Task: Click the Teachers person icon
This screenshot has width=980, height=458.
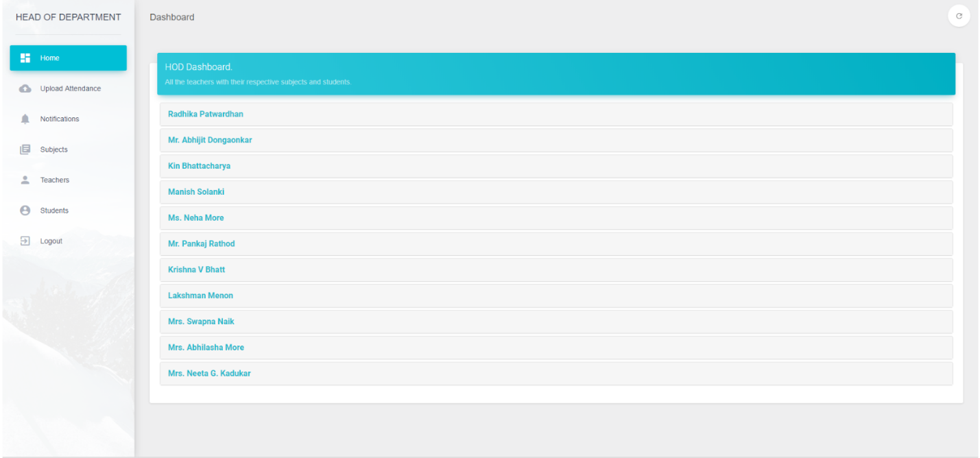Action: (25, 180)
